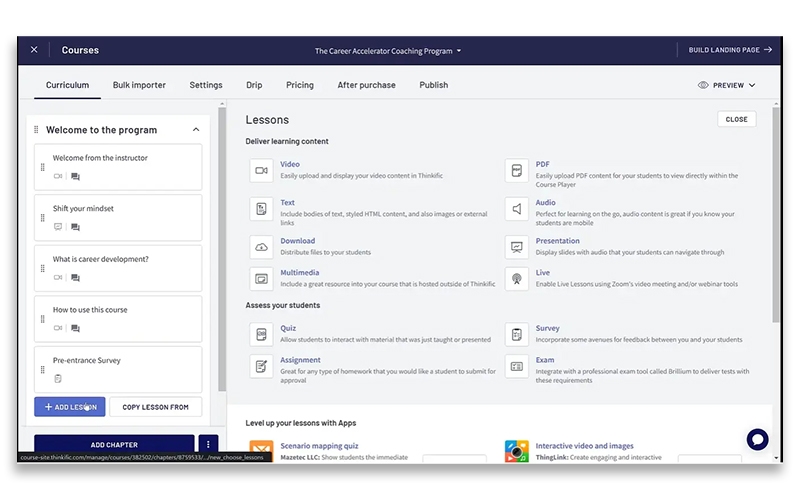Open the Bulk importer tab
Screen dimensions: 800x500
(139, 85)
